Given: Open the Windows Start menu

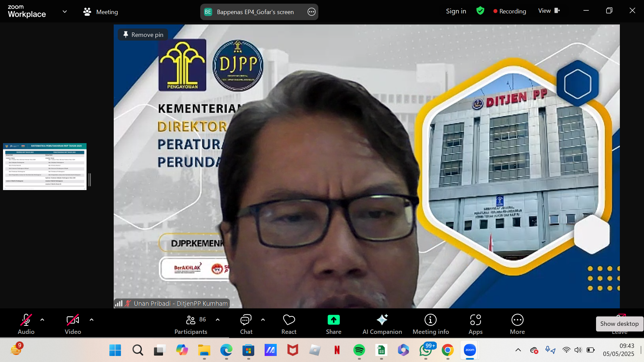Looking at the screenshot, I should tap(115, 350).
